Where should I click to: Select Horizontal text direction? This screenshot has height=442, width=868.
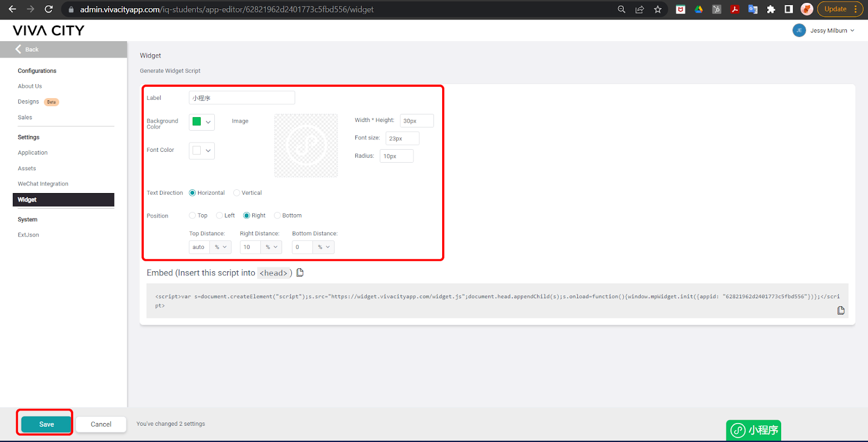(192, 193)
